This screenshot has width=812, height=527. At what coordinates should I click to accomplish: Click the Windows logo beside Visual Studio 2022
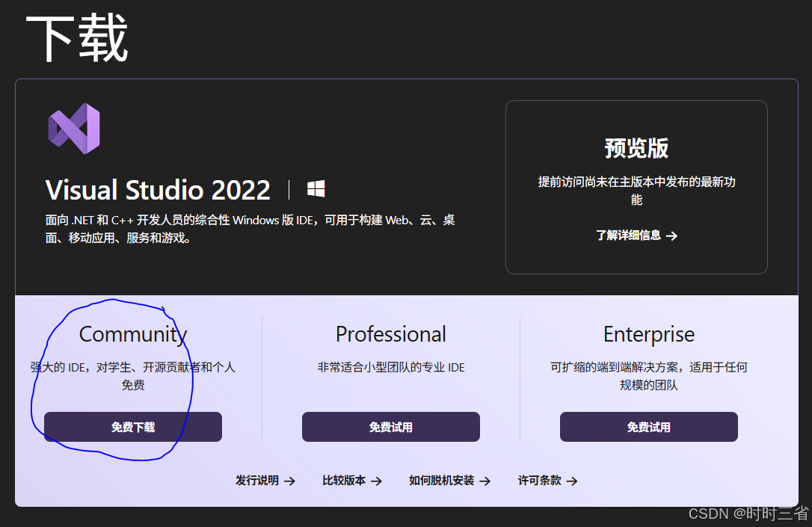(316, 189)
